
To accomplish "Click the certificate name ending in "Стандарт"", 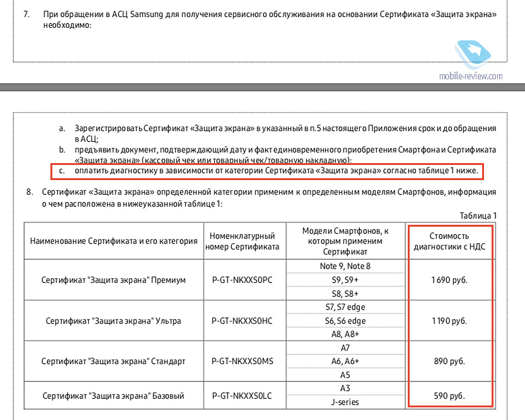I will pyautogui.click(x=113, y=361).
